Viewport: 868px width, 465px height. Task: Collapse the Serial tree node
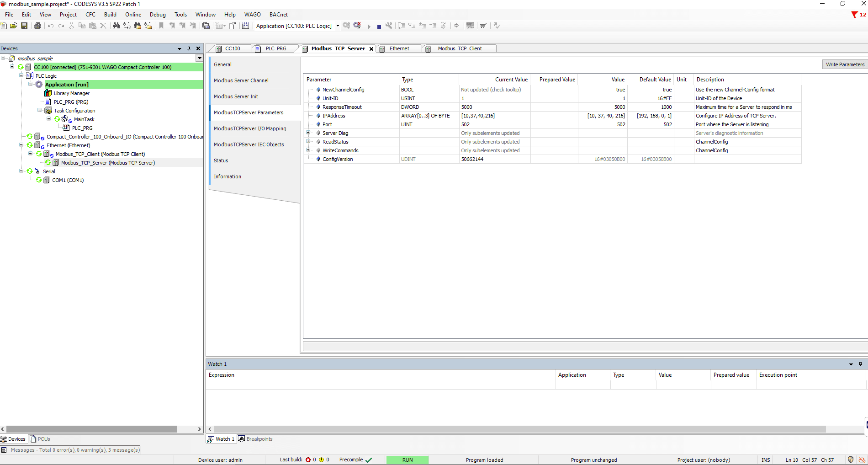pyautogui.click(x=21, y=171)
